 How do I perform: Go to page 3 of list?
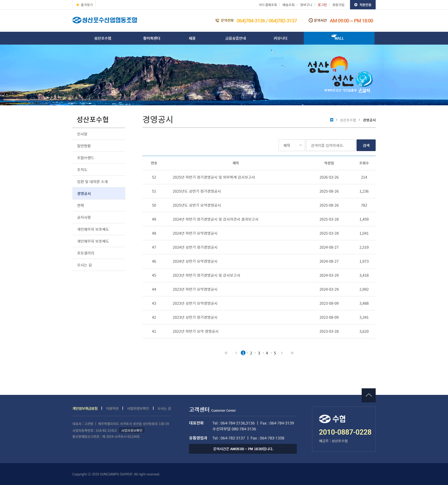coord(259,353)
